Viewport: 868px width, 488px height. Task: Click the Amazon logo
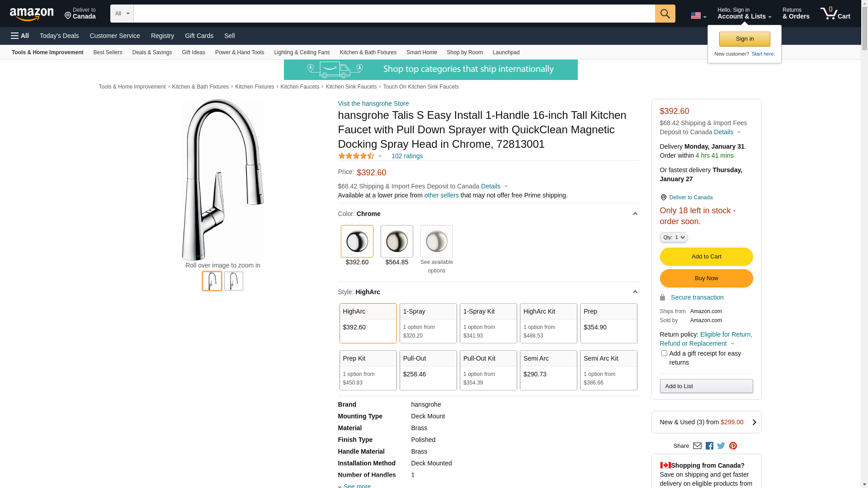click(x=32, y=14)
